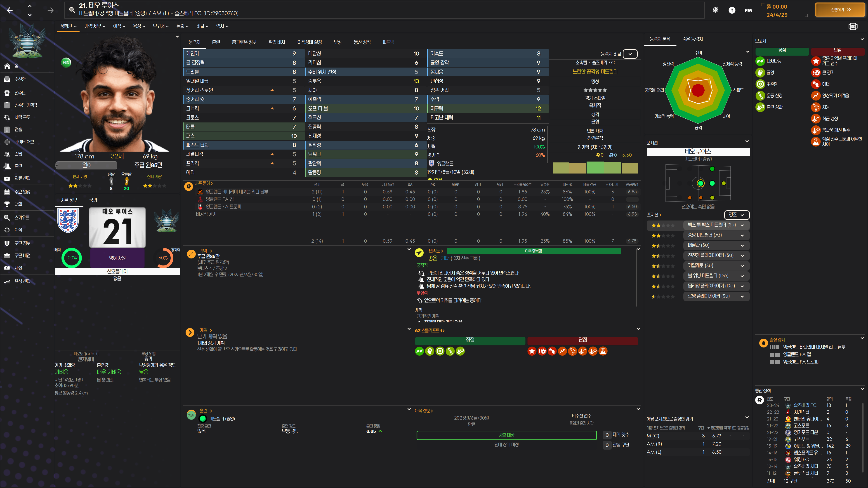
Task: Select the 국가 info toggle tab
Action: 93,200
